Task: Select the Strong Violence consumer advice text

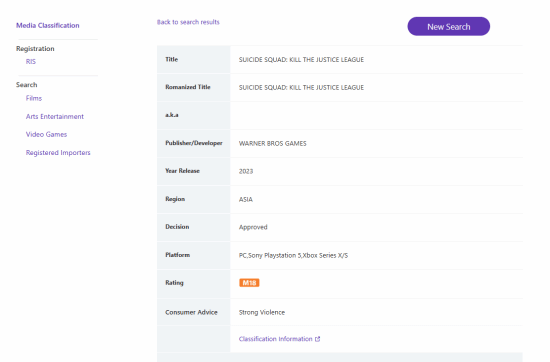Action: pyautogui.click(x=262, y=312)
